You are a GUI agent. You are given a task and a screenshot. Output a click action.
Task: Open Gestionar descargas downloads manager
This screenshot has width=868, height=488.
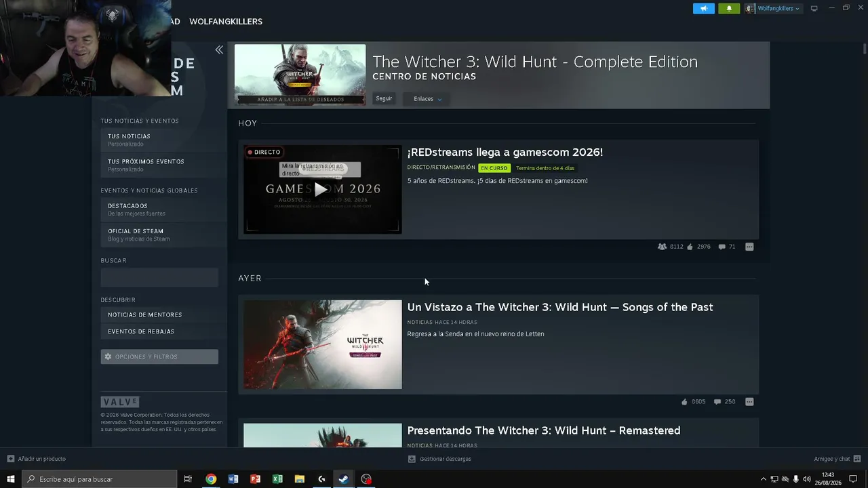coord(439,459)
